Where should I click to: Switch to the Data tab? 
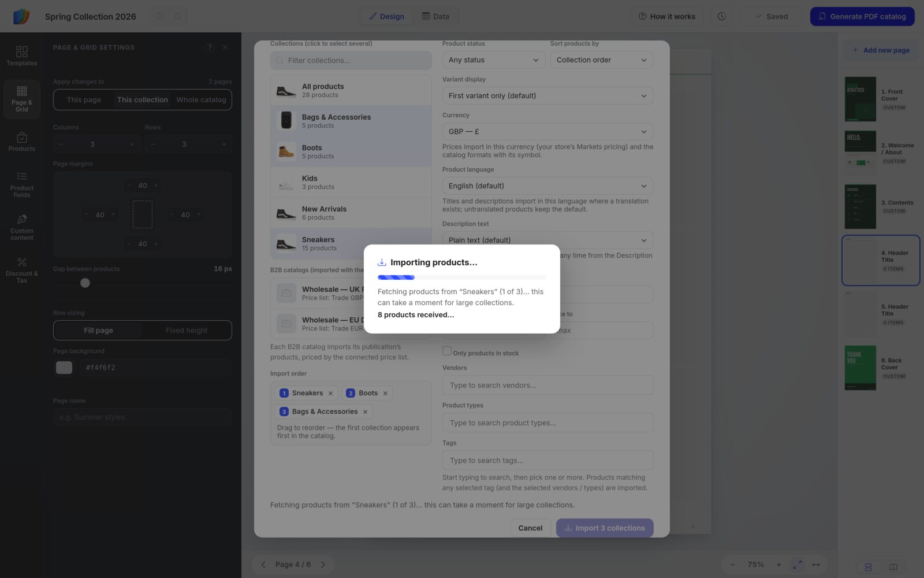pyautogui.click(x=435, y=16)
